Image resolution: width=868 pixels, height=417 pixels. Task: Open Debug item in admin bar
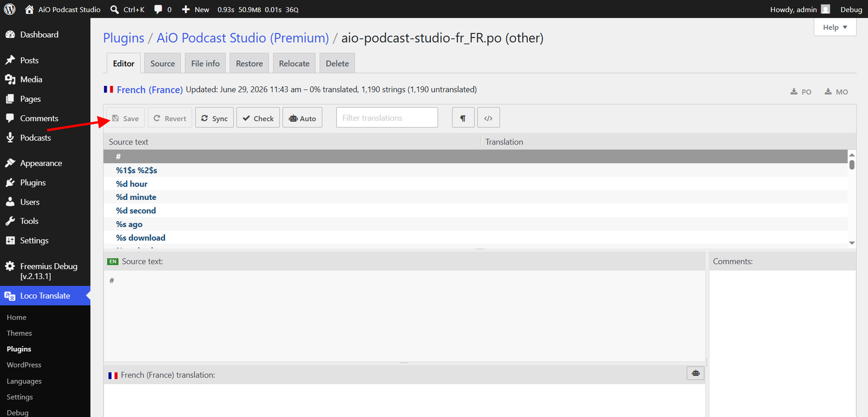(x=851, y=9)
